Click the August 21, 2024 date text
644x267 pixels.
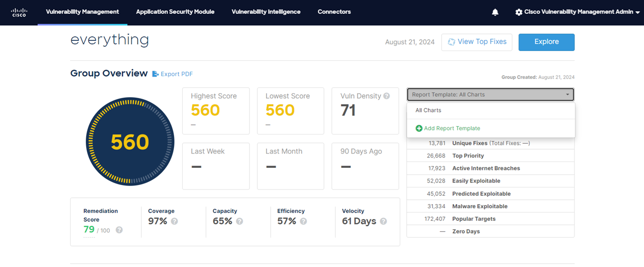coord(410,42)
